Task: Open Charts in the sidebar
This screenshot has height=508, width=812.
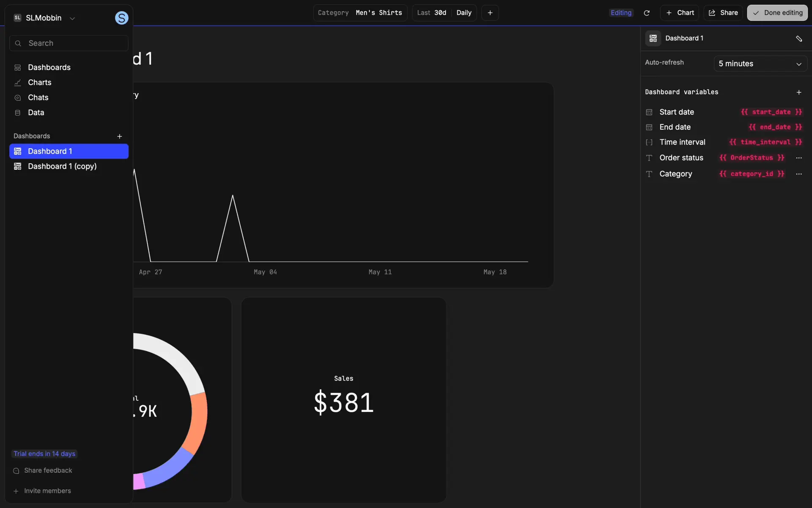Action: tap(39, 83)
